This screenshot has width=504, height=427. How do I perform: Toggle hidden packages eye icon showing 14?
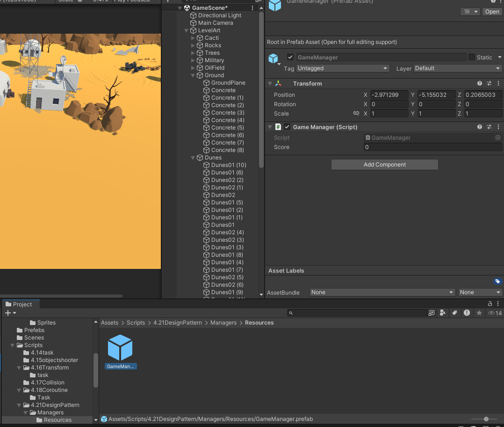coord(495,313)
